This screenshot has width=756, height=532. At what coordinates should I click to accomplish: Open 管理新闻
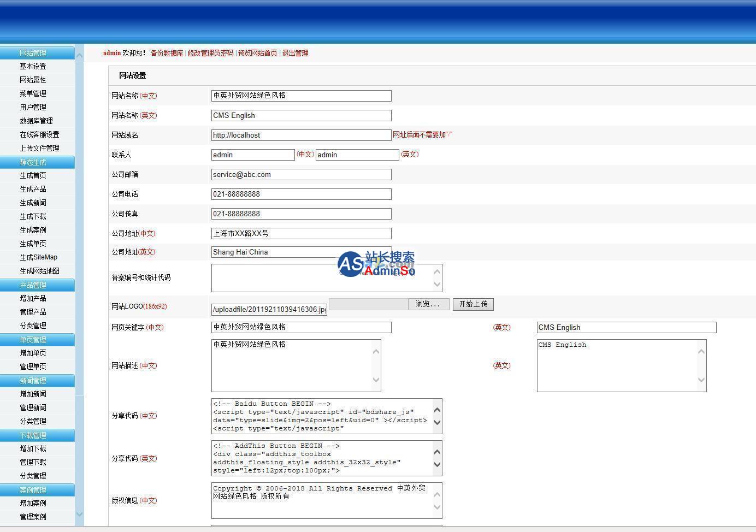(x=33, y=407)
